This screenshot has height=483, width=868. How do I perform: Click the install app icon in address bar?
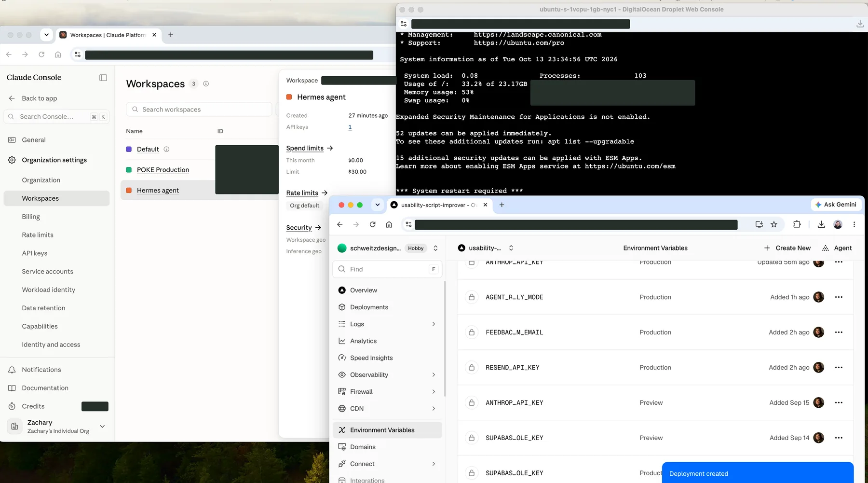tap(759, 224)
